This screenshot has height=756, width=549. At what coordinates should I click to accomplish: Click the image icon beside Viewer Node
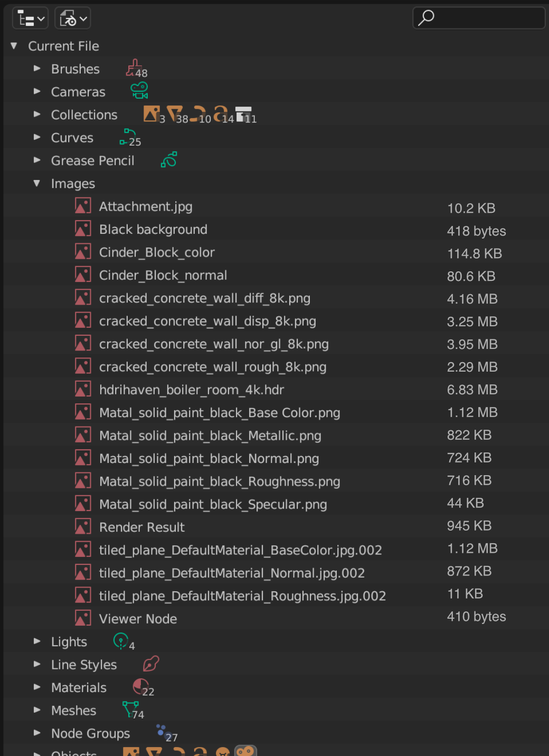[x=83, y=618]
